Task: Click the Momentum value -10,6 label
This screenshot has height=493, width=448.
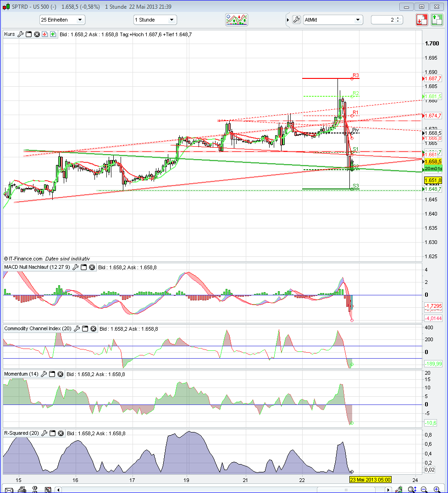Action: click(431, 423)
